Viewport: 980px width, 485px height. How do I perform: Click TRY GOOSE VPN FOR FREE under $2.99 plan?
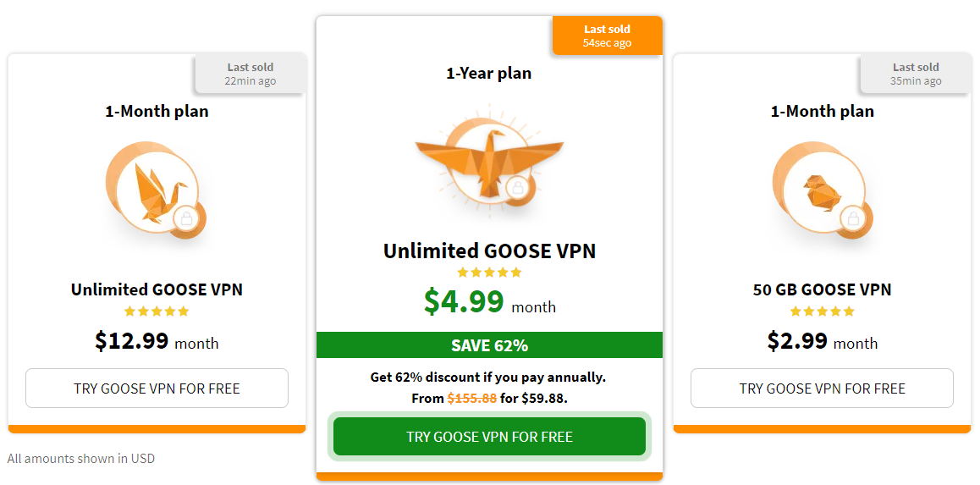[x=822, y=389]
